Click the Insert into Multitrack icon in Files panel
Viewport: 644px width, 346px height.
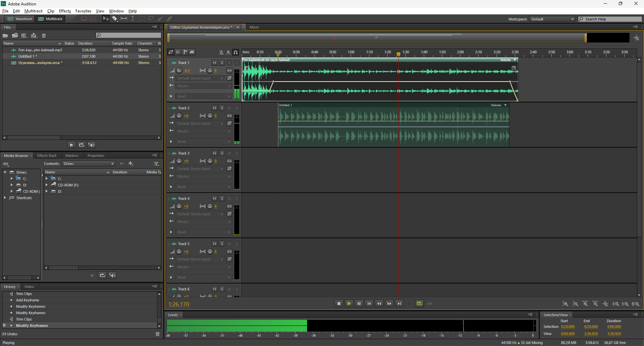(x=34, y=36)
